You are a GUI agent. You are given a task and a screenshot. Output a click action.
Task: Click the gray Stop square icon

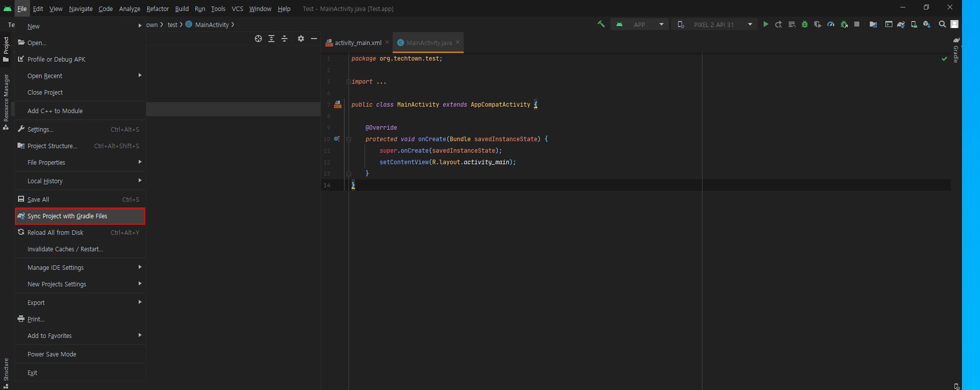point(857,25)
